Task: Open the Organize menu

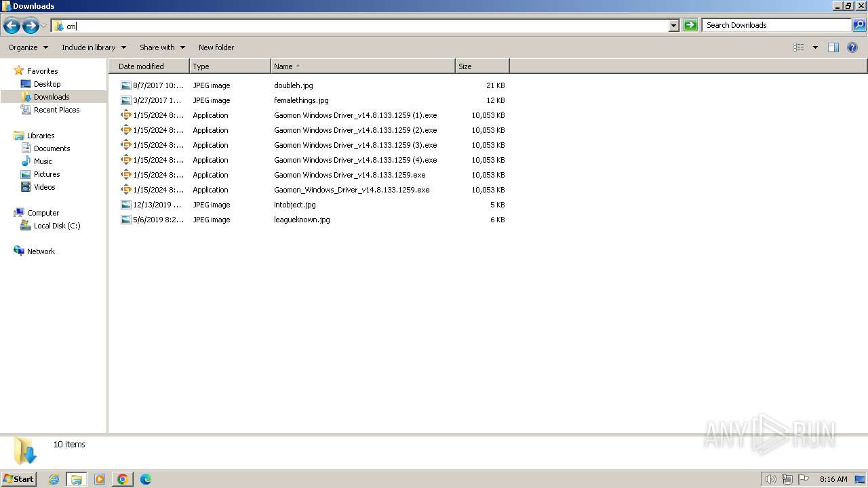Action: point(28,47)
